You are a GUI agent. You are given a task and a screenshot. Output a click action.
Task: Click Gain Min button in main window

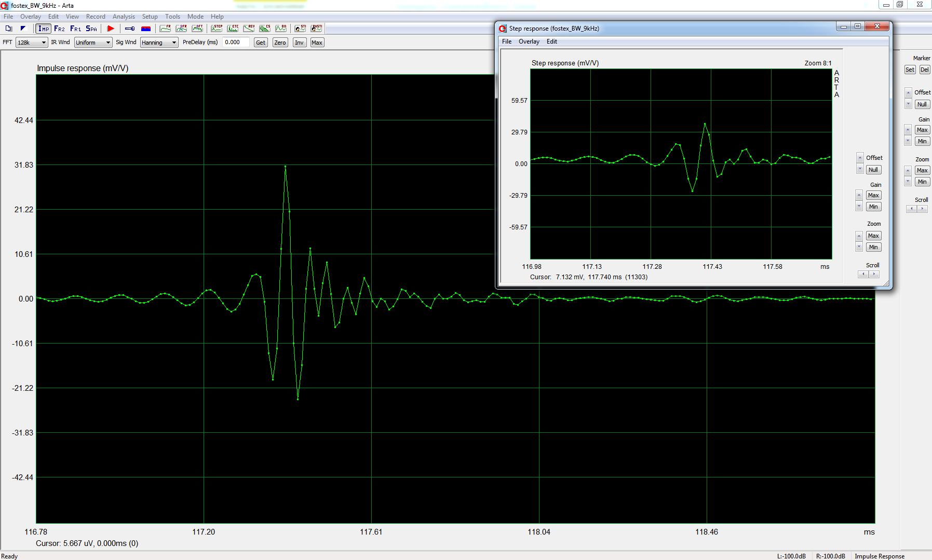click(x=922, y=141)
